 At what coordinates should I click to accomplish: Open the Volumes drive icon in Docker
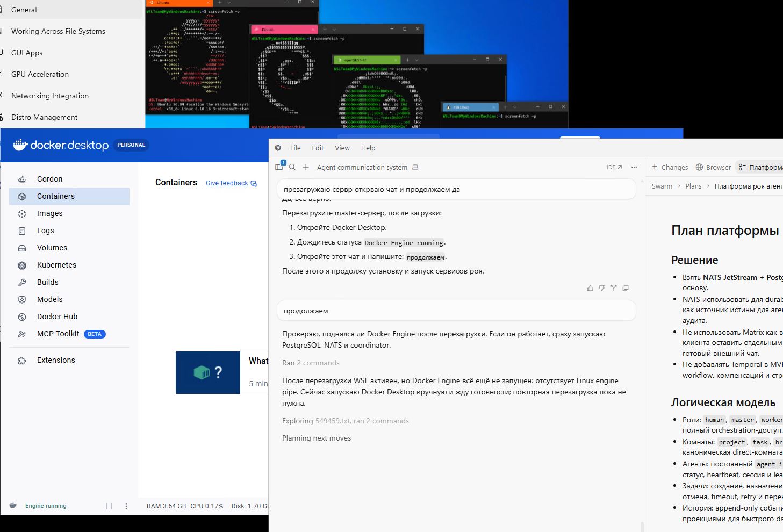22,248
